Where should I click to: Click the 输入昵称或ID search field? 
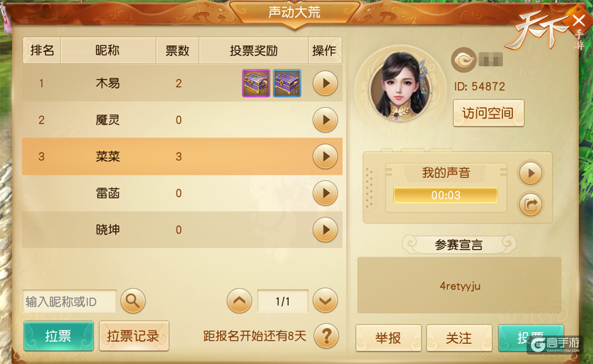70,301
